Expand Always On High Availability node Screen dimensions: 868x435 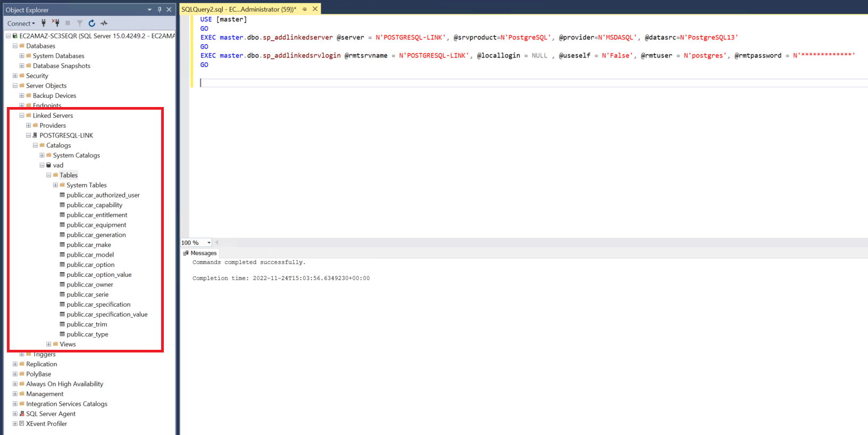(x=15, y=384)
